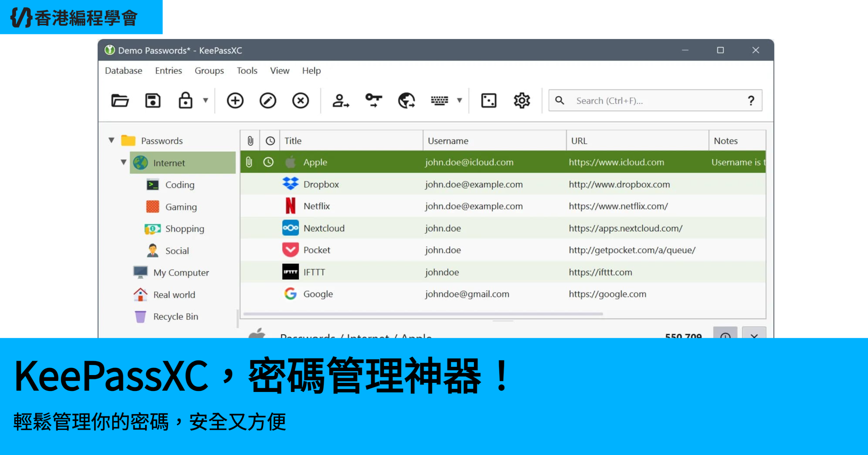Open the Auto-Type keyboard dropdown arrow
The height and width of the screenshot is (455, 868).
(x=459, y=100)
